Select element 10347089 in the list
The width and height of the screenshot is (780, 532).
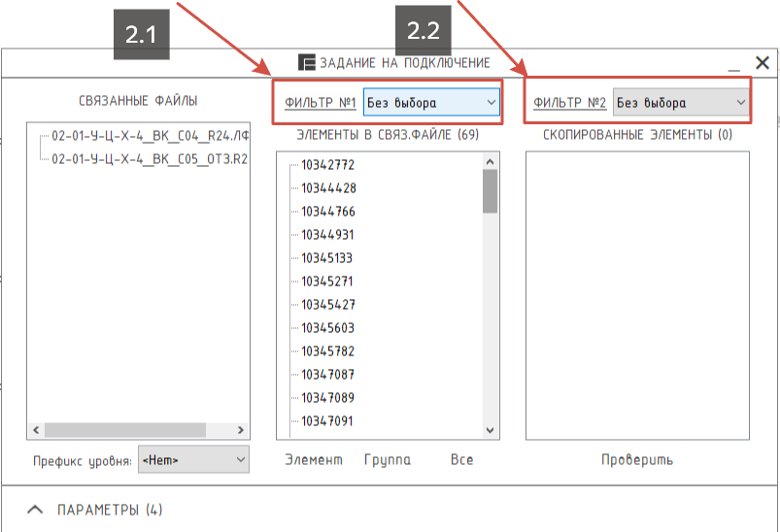point(327,398)
